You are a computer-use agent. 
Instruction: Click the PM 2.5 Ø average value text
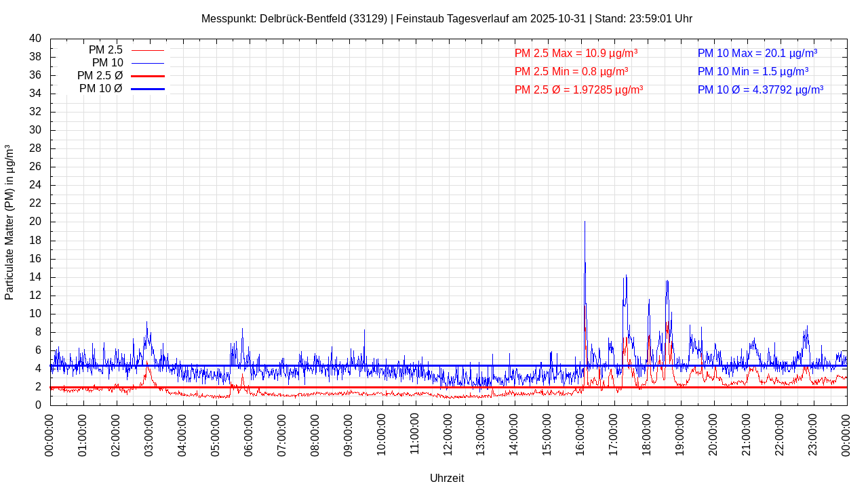click(x=578, y=89)
